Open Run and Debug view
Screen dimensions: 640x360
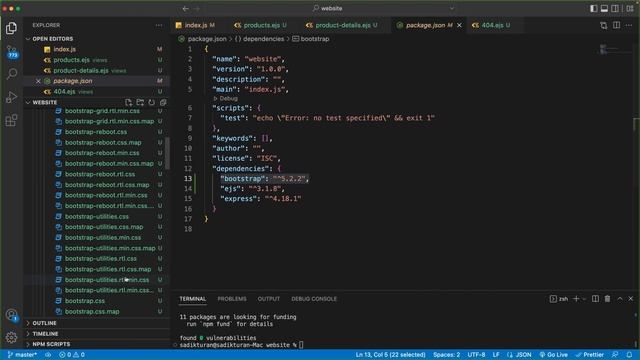[11, 97]
